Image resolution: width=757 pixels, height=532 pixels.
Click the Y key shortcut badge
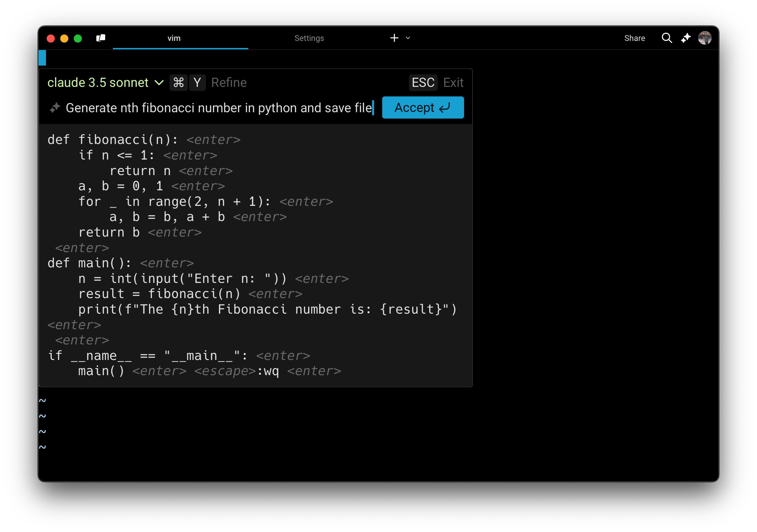(x=197, y=82)
